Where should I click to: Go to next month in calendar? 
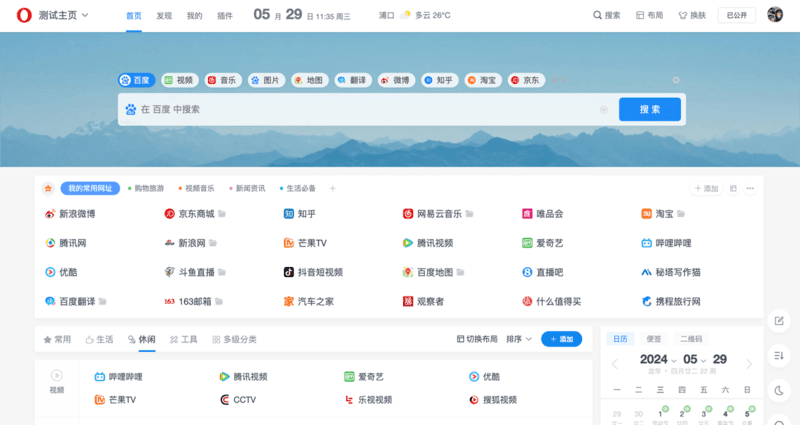pyautogui.click(x=749, y=364)
